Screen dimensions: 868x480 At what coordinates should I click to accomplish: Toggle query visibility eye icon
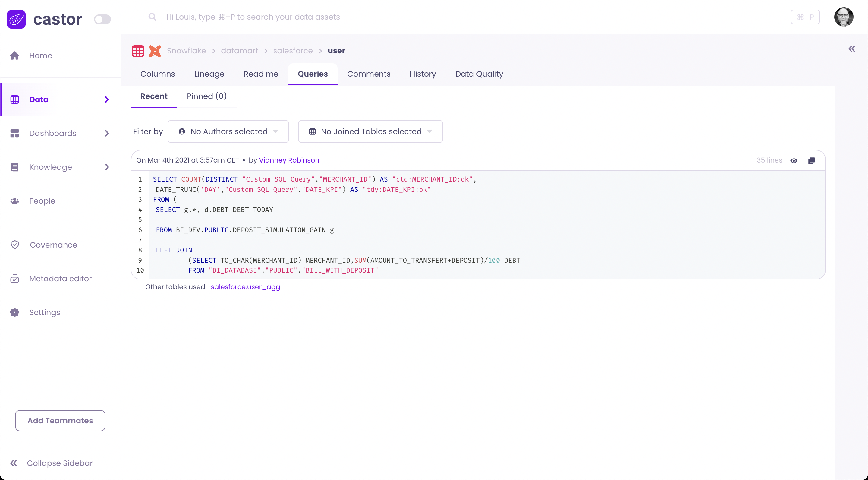coord(794,161)
